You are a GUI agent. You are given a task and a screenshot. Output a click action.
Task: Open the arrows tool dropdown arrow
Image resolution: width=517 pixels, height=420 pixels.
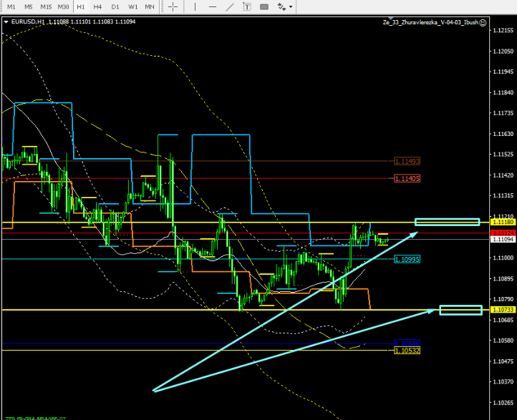click(291, 6)
